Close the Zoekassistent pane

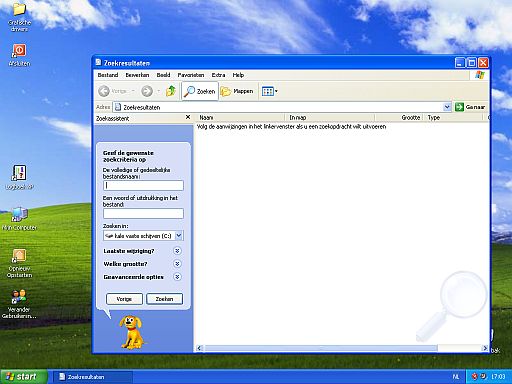[188, 117]
